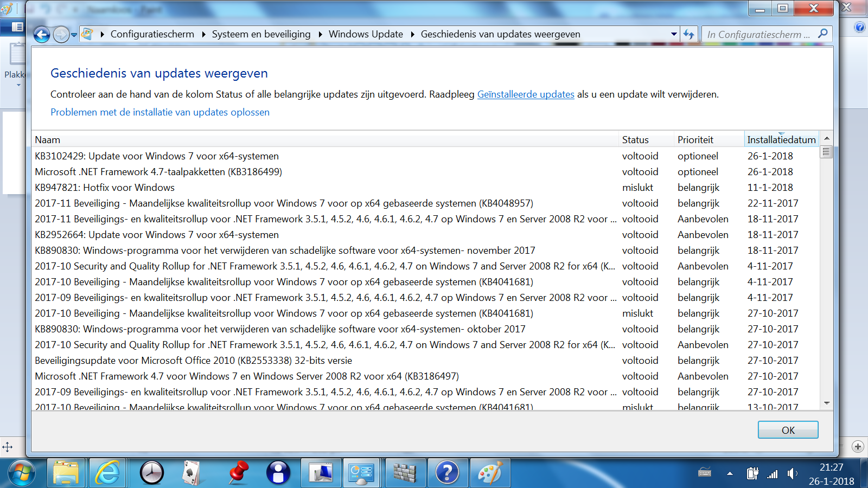Click the network signal tray icon
Screen dimensions: 868x488
click(x=773, y=474)
